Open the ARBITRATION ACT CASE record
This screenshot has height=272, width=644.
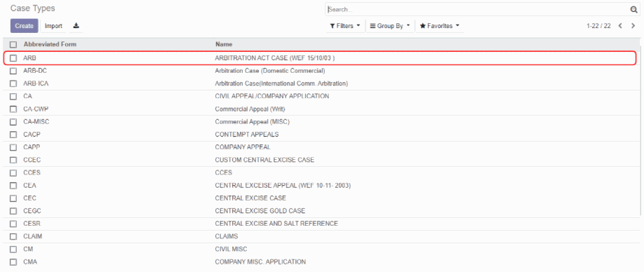[274, 58]
